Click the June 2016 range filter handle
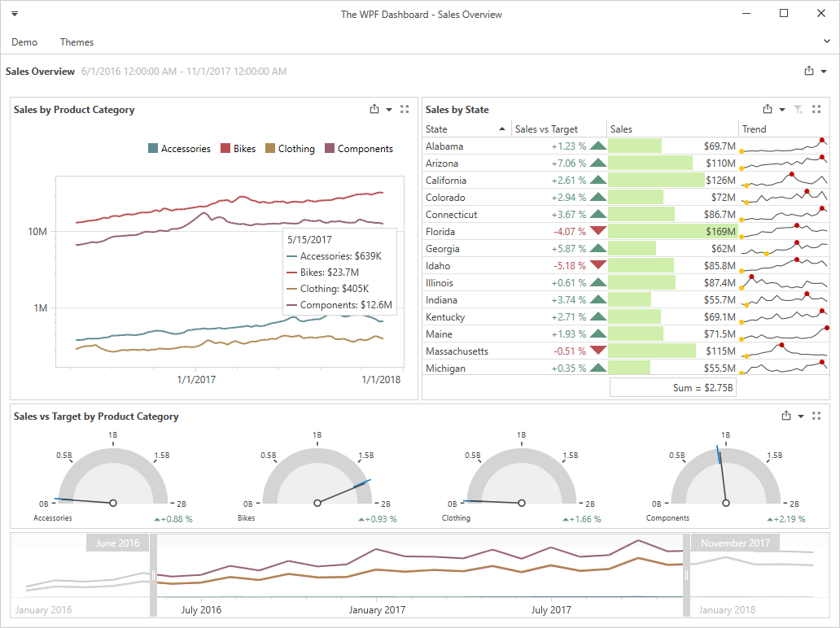This screenshot has height=628, width=840. pos(153,575)
